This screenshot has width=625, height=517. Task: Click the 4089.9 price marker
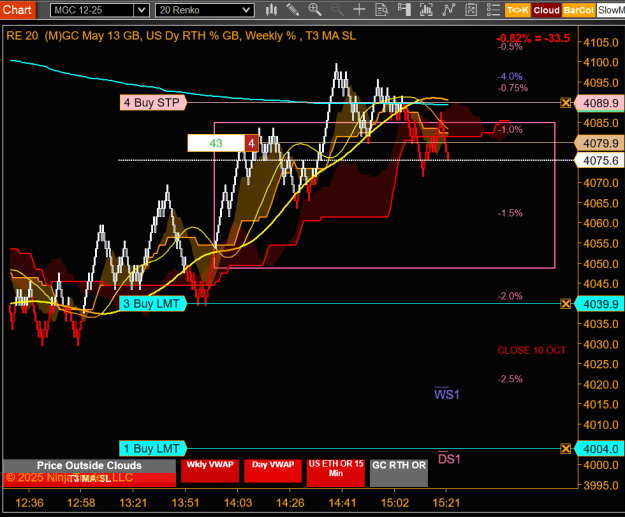[599, 103]
